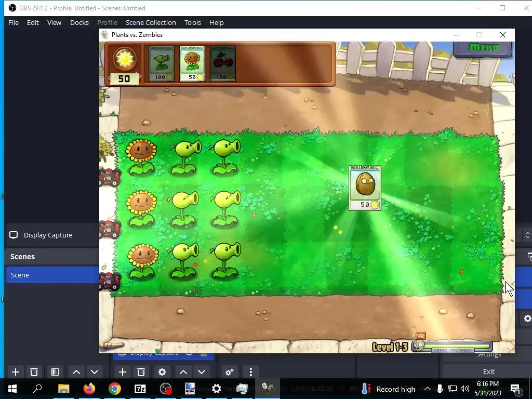Add a new source with the plus button
Screen dimensions: 532x399
(123, 372)
